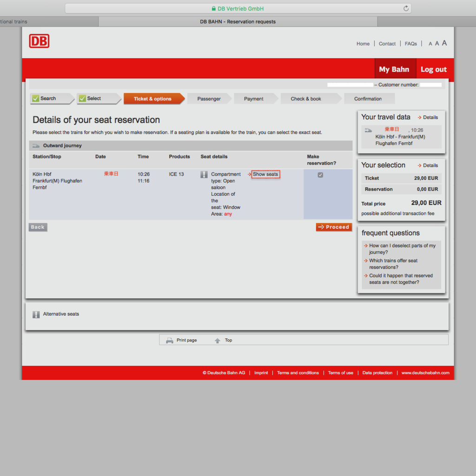Click the Proceed button
The width and height of the screenshot is (476, 476).
coord(334,227)
